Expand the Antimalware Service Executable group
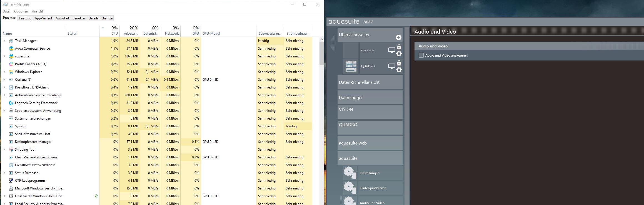 coord(4,95)
